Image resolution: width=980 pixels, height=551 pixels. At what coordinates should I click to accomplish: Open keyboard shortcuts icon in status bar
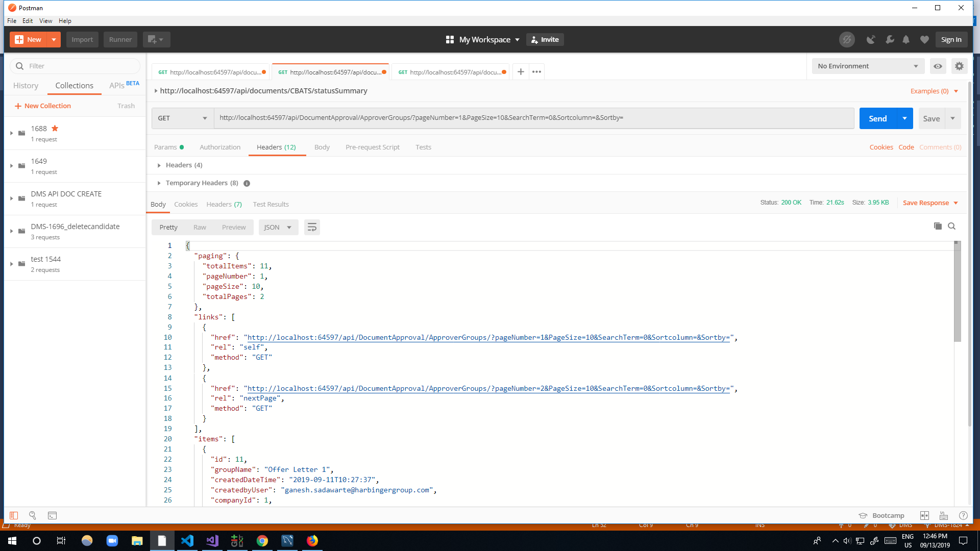(x=944, y=515)
